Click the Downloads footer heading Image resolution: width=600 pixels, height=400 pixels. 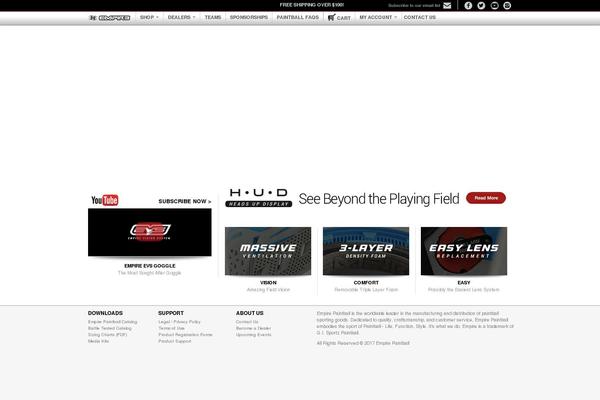tap(105, 313)
